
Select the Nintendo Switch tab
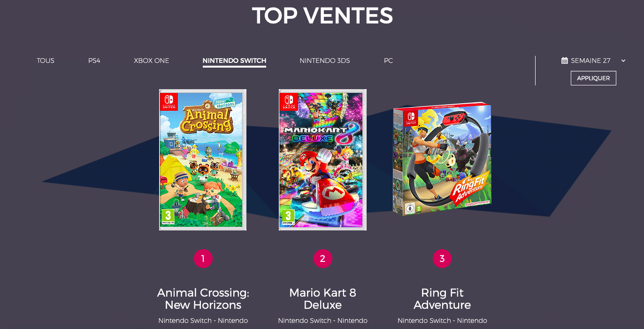pos(234,61)
